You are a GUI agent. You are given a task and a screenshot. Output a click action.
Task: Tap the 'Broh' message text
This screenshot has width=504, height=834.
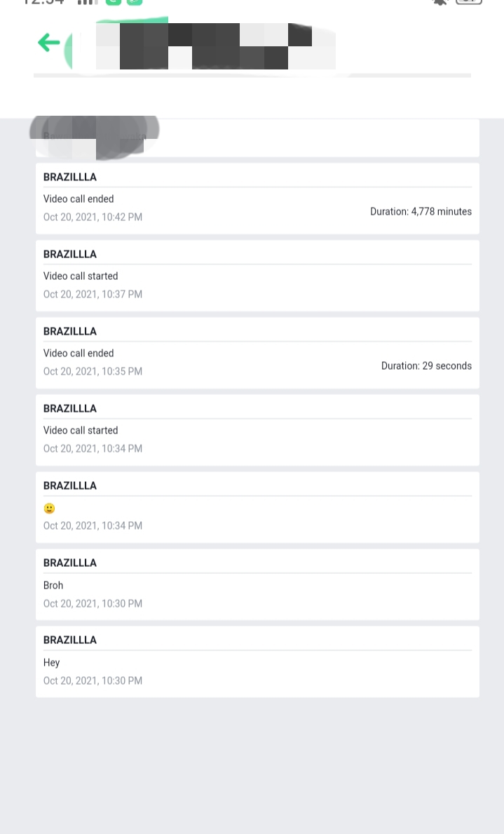53,586
